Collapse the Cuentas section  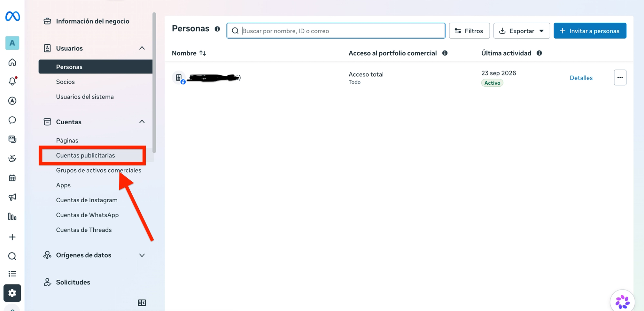coord(142,122)
